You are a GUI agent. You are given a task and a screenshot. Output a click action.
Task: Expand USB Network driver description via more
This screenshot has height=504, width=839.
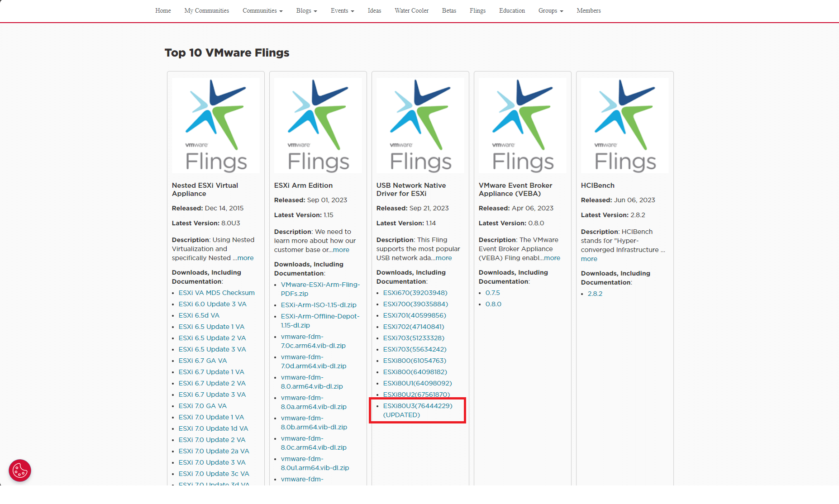point(443,258)
